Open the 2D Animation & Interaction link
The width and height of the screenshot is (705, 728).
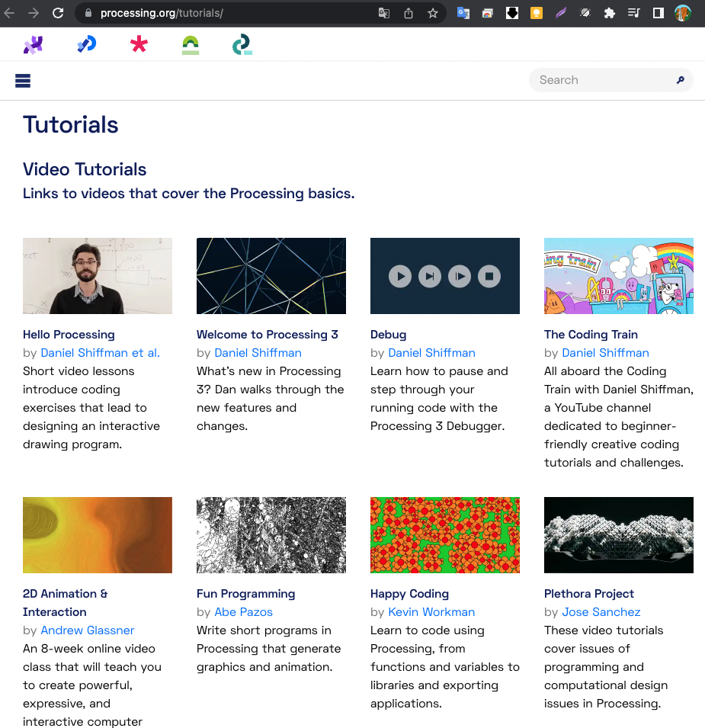(65, 603)
